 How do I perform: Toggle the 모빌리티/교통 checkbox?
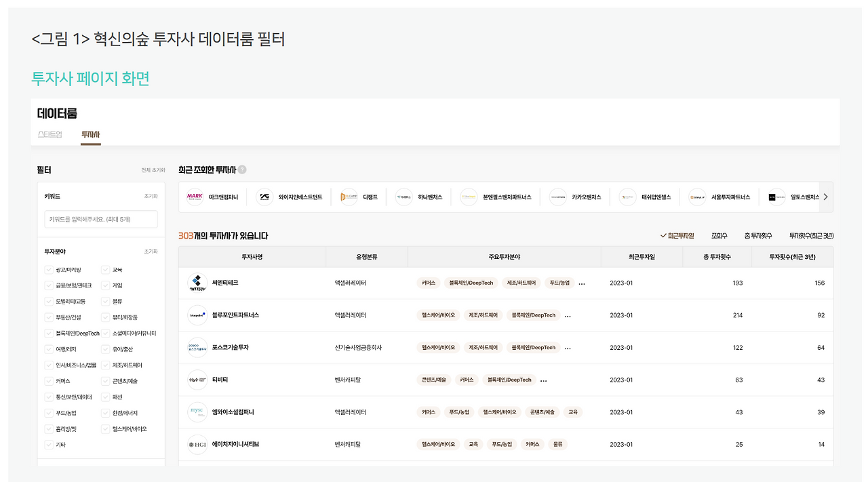(49, 302)
